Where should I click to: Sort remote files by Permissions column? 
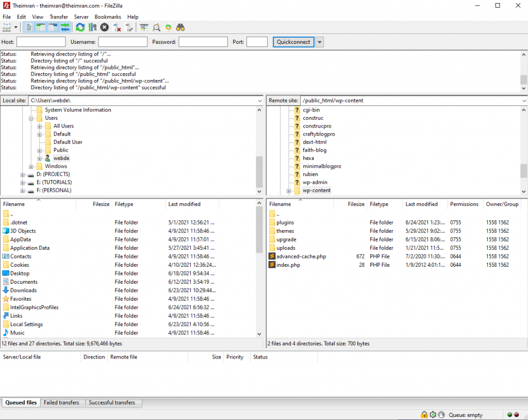click(x=464, y=204)
